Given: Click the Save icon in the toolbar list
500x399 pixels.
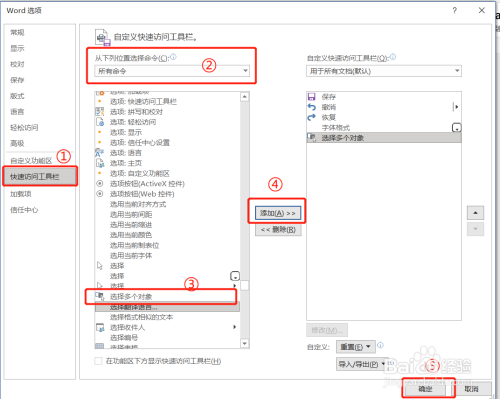Looking at the screenshot, I should pos(312,97).
